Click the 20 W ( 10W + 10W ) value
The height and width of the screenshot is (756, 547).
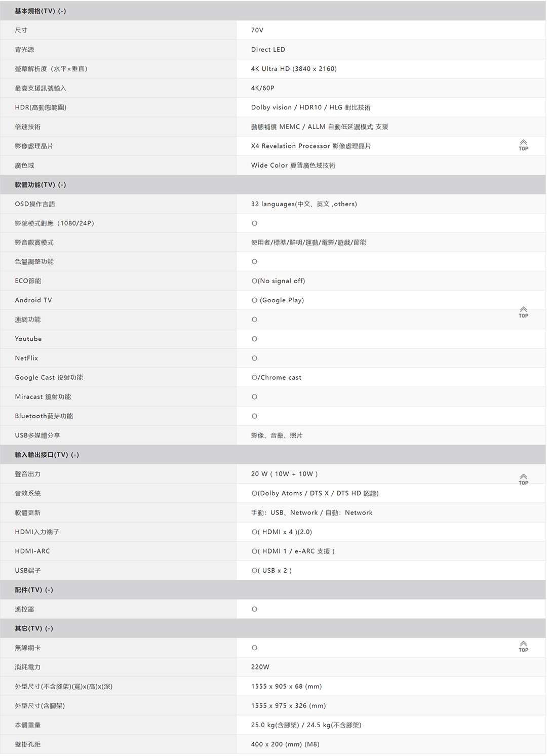tap(284, 474)
